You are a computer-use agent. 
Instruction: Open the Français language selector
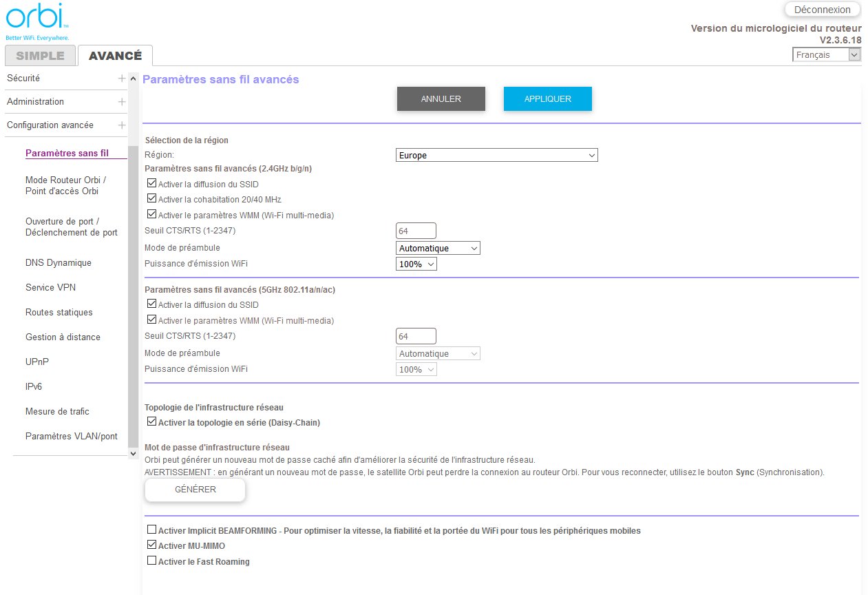coord(826,54)
